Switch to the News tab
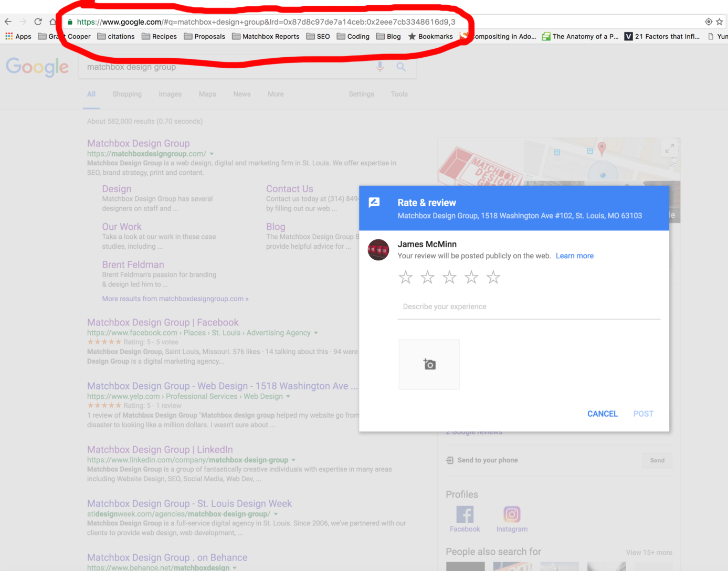Image resolution: width=728 pixels, height=571 pixels. click(242, 94)
